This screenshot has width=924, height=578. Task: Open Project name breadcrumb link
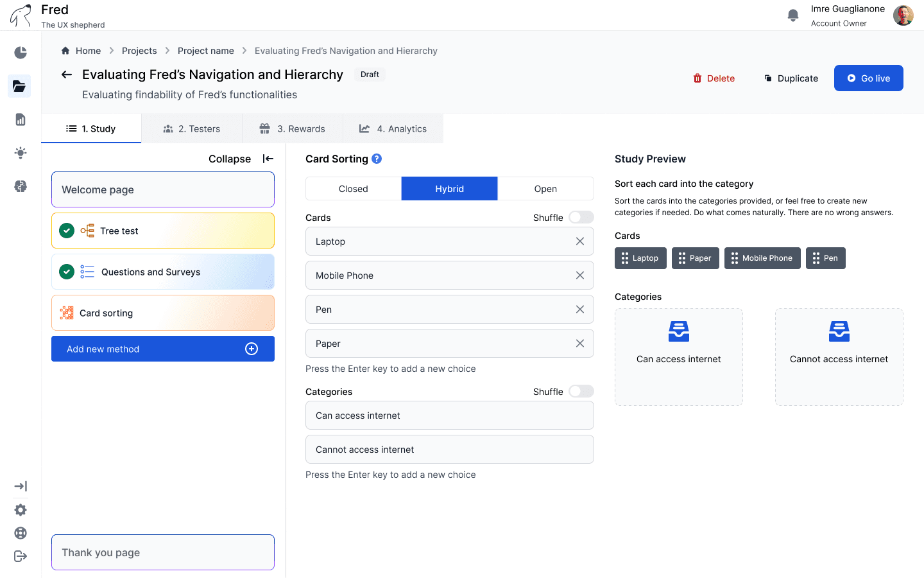click(206, 51)
